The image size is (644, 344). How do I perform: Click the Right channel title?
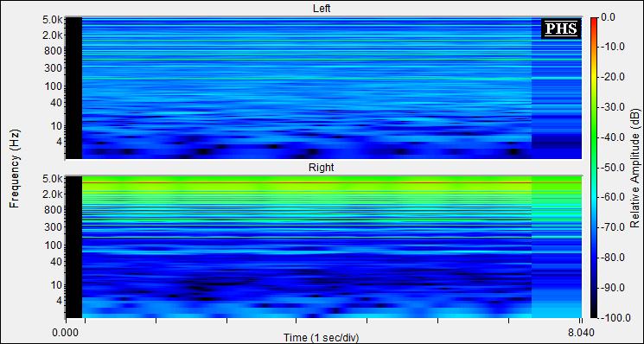pos(322,168)
